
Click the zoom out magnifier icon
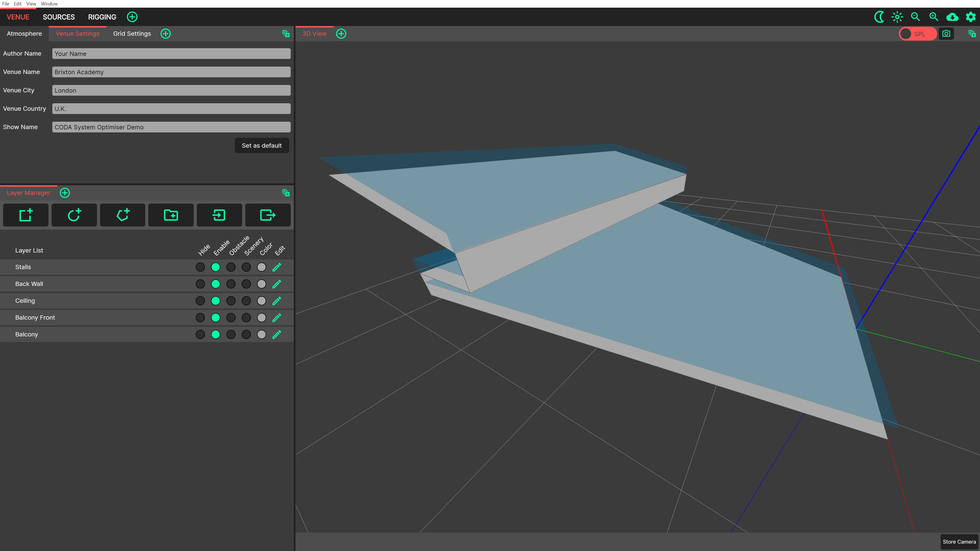click(915, 17)
